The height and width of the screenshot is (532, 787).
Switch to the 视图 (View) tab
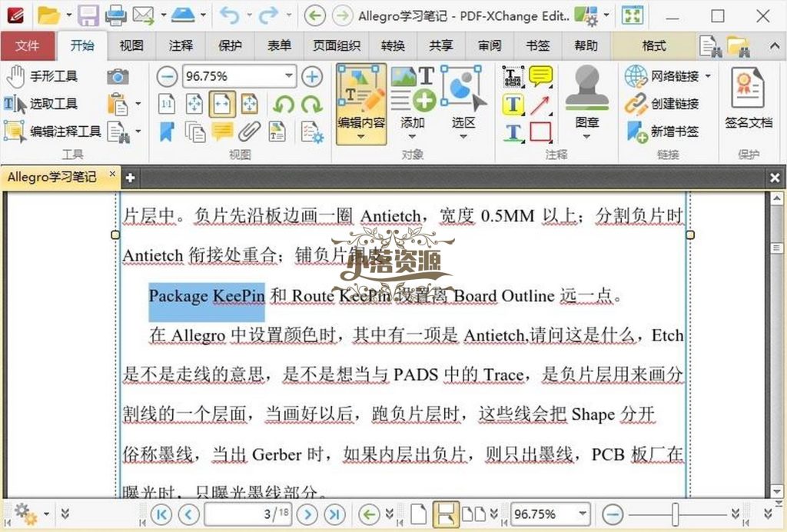(132, 45)
